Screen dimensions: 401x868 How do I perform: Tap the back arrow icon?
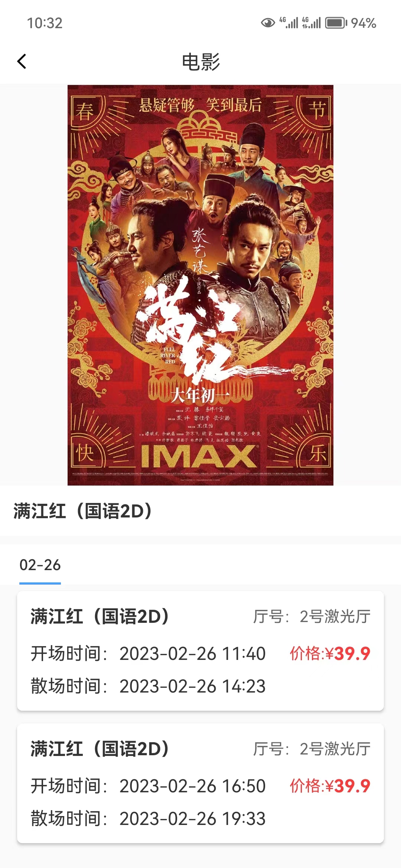(x=22, y=61)
